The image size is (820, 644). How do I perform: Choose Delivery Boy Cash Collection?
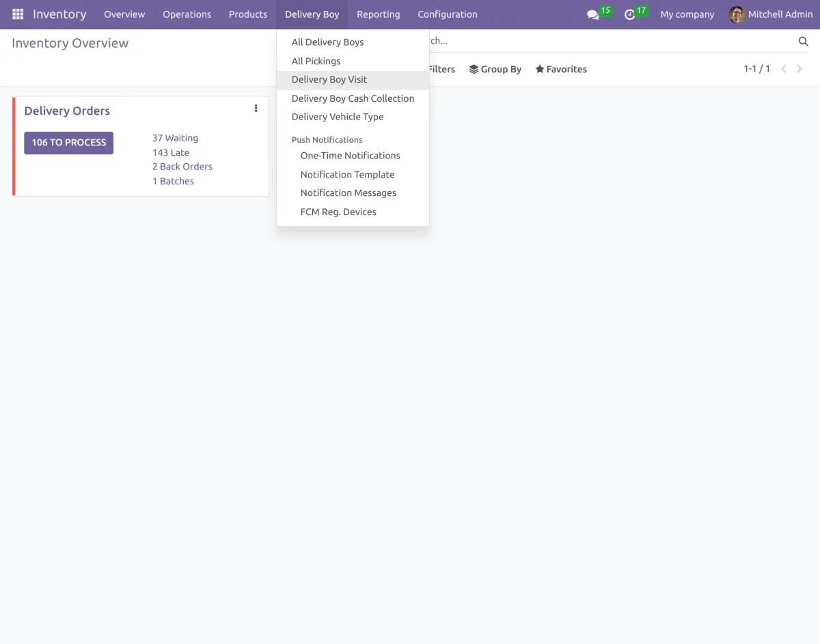pyautogui.click(x=353, y=98)
